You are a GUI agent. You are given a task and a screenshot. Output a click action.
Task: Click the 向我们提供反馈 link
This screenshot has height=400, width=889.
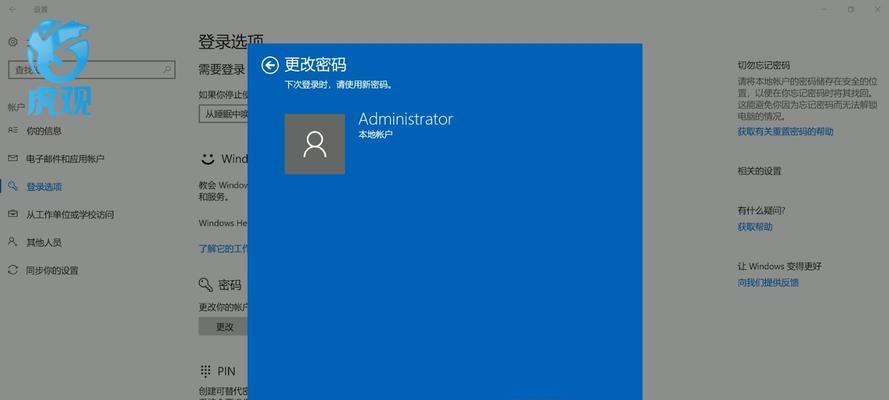pos(768,282)
